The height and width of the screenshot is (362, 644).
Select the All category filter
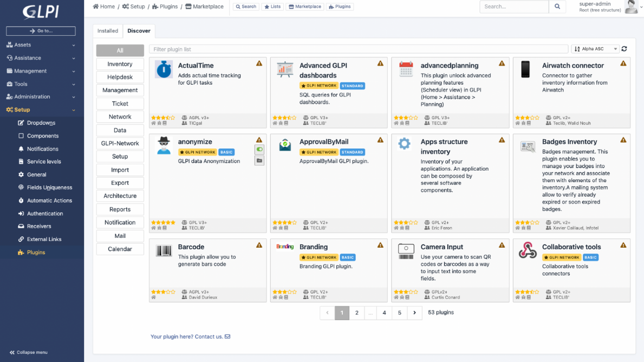(120, 50)
